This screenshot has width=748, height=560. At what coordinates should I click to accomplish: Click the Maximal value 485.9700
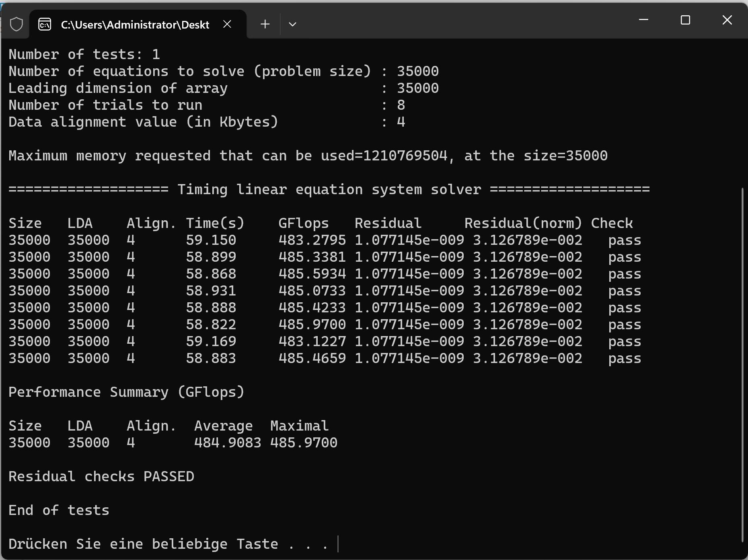(304, 443)
